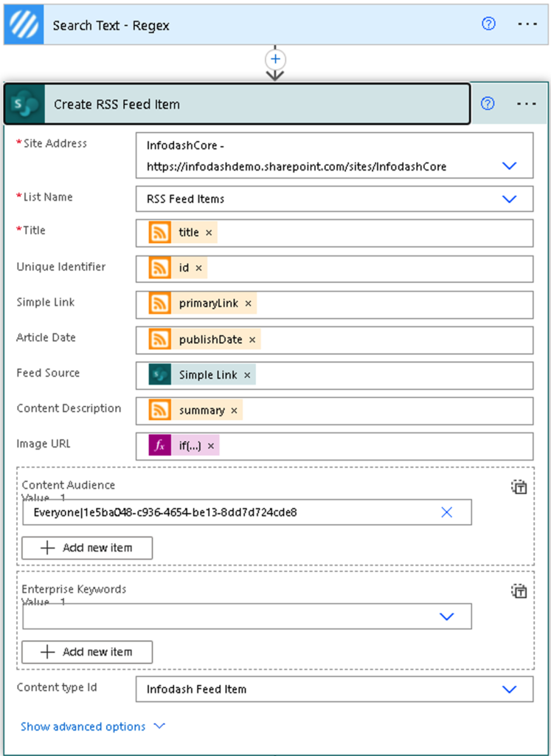Viewport: 551px width, 756px height.
Task: Open the Create RSS Feed Item ellipsis menu
Action: 527,103
